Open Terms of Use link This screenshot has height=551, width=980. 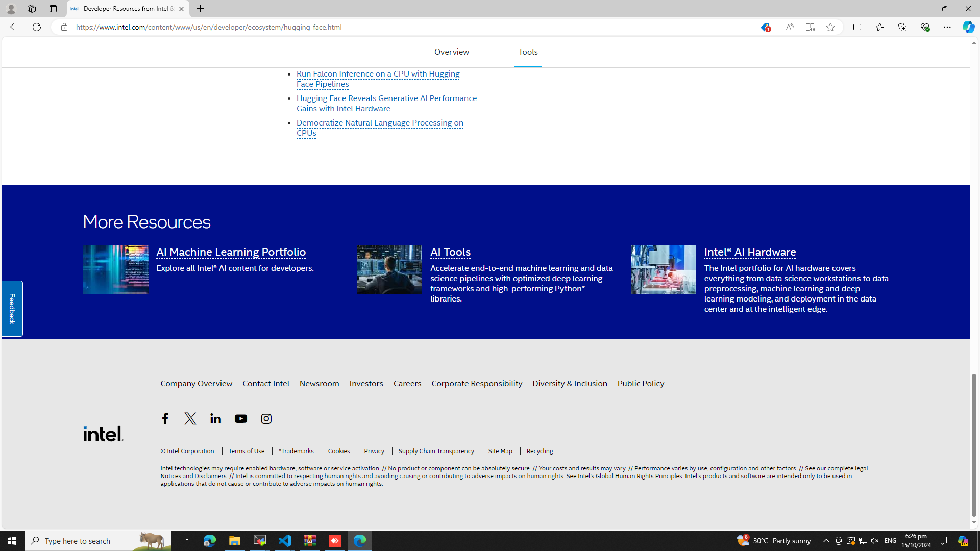tap(247, 451)
